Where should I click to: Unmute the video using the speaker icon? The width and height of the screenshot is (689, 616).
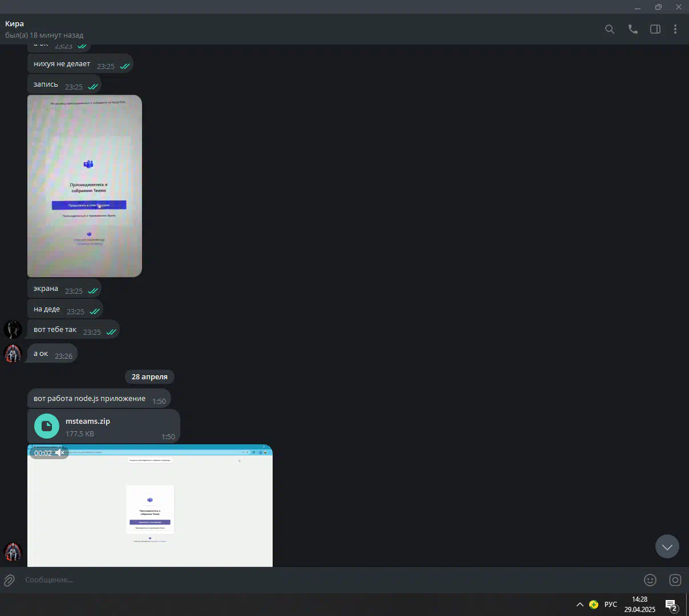point(60,453)
